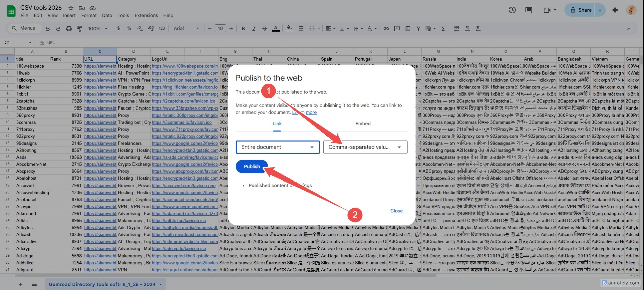This screenshot has width=644, height=290.
Task: Switch to the Embed tab
Action: tap(363, 124)
